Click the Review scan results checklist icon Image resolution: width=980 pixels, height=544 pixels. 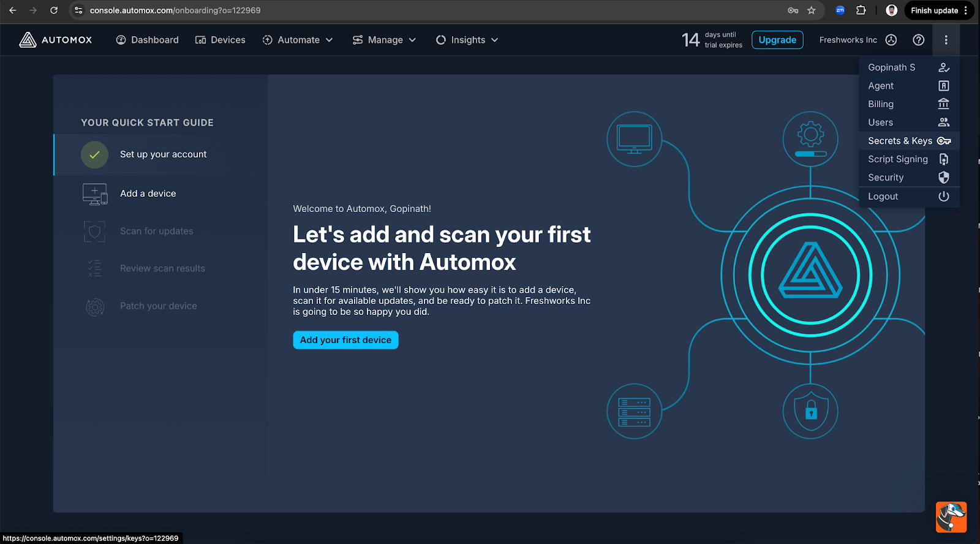95,268
